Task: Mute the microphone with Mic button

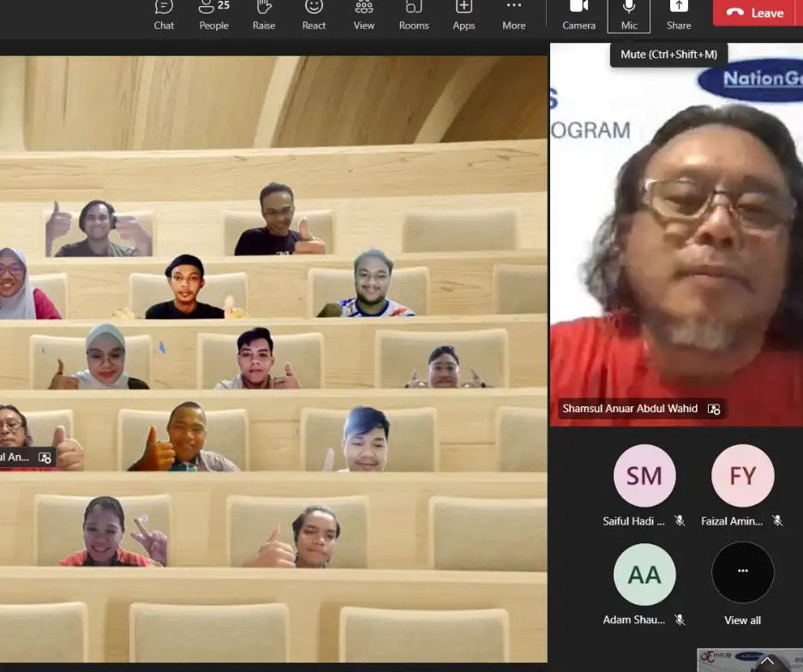Action: (629, 16)
